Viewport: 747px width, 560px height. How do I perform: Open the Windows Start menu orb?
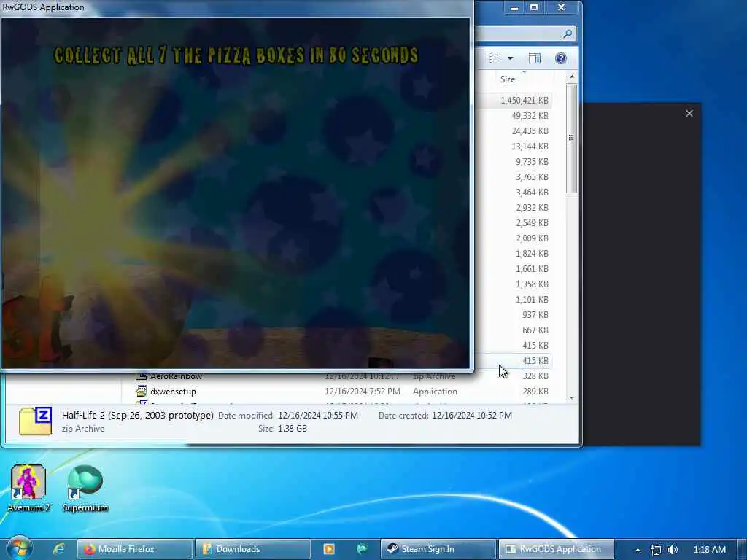20,548
